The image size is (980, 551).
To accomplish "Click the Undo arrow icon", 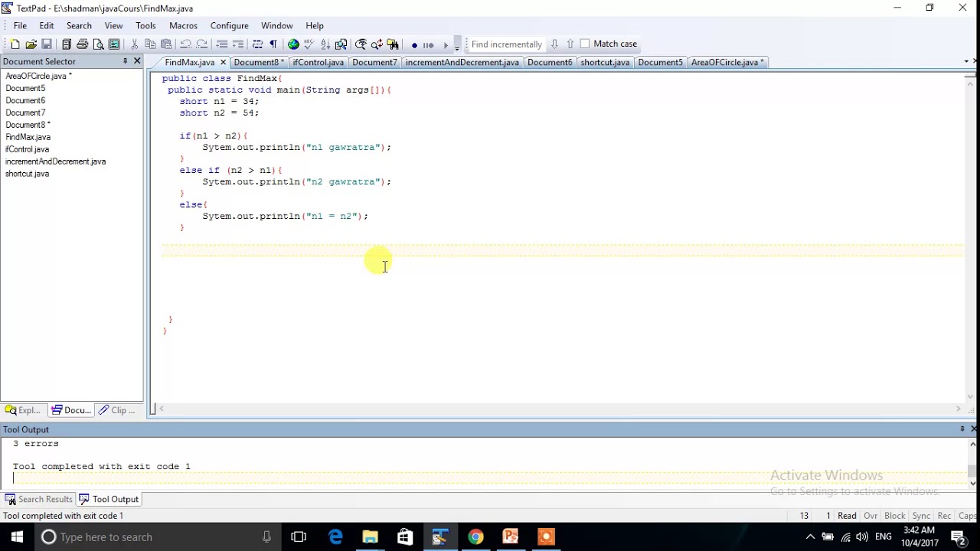I will [x=186, y=44].
